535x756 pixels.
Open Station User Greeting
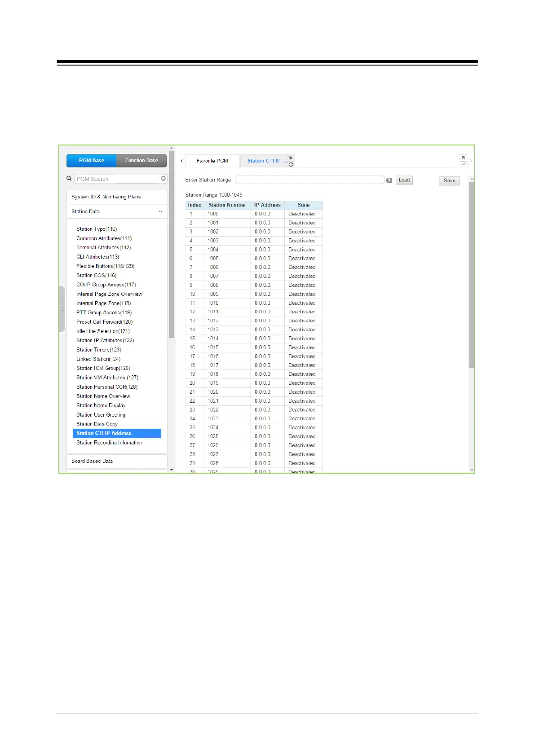[101, 415]
